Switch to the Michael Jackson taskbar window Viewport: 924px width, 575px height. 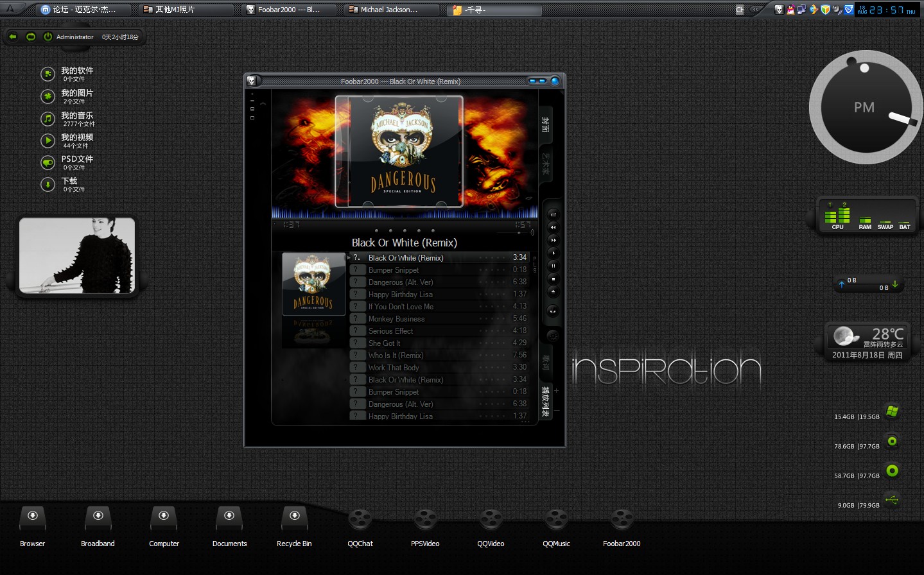point(392,10)
